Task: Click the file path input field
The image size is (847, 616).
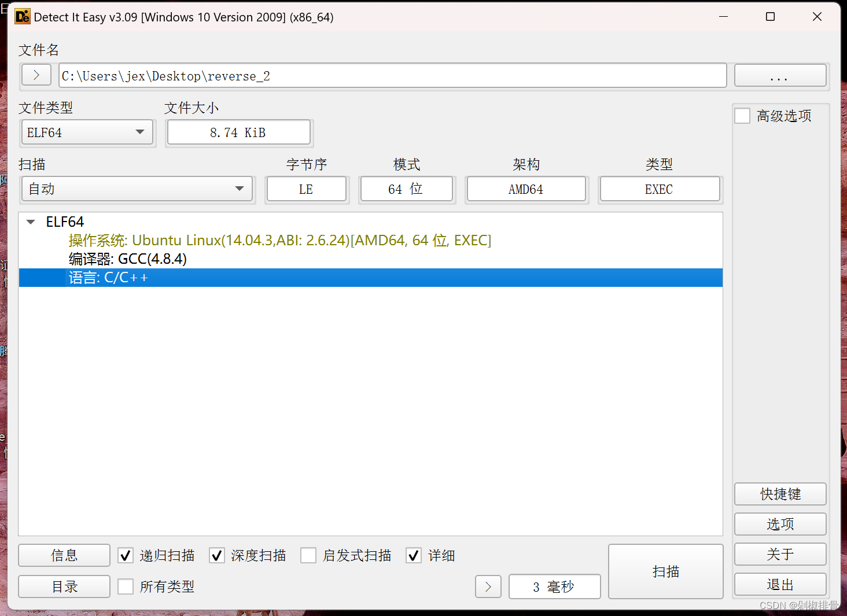Action: coord(393,76)
